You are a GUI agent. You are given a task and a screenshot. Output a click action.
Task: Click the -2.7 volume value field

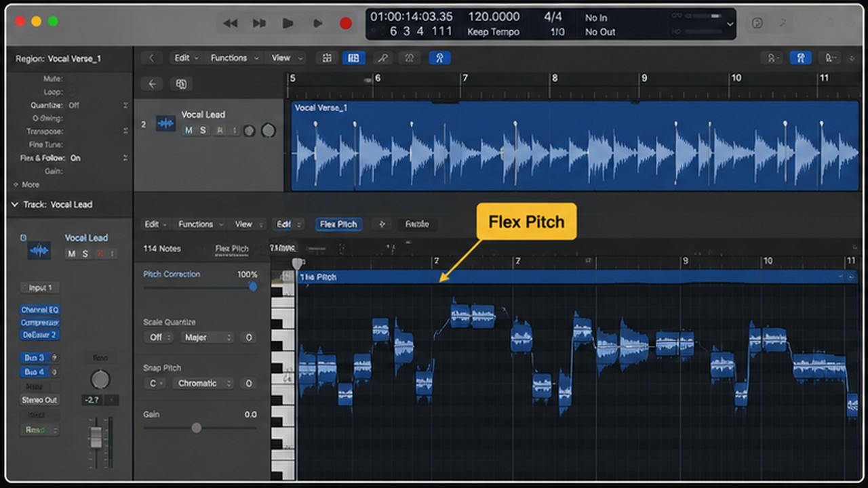(x=92, y=400)
